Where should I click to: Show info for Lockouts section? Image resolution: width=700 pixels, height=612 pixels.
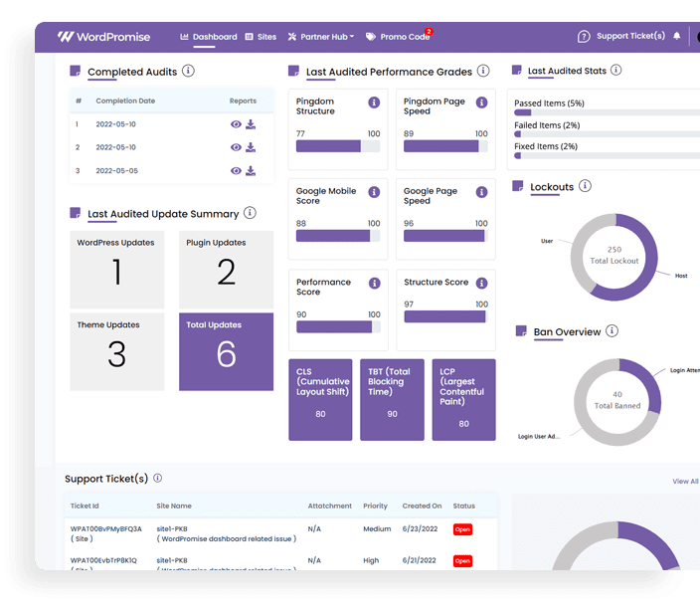[586, 186]
